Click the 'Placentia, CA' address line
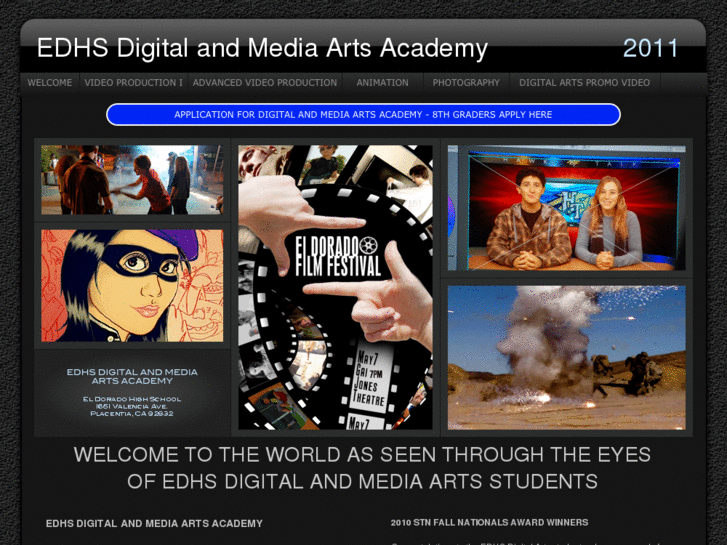Screen dimensions: 727x545 [x=132, y=414]
